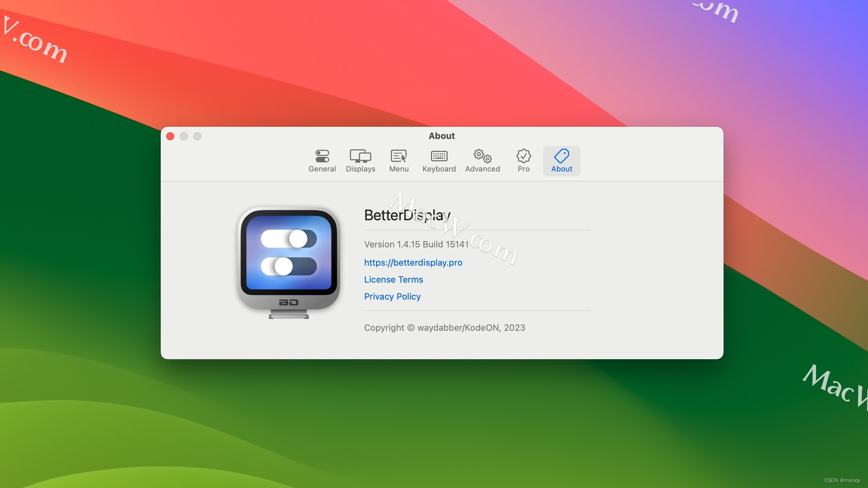Close the About window with the red button

170,136
